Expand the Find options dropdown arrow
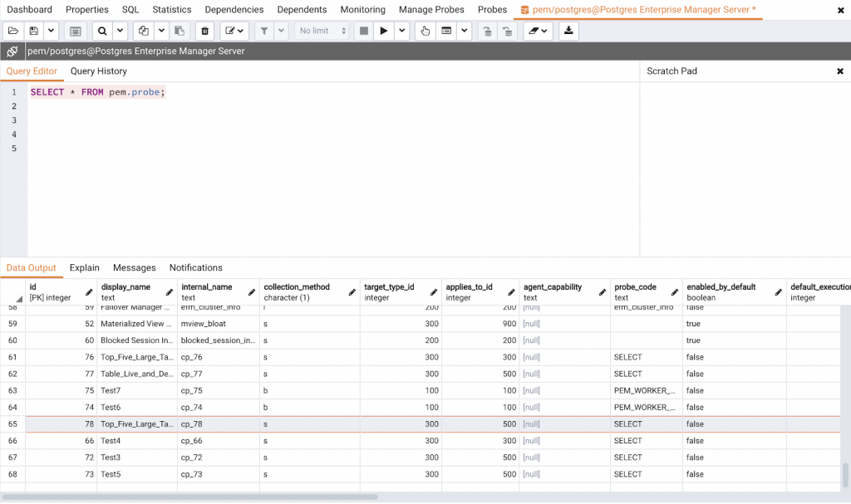Viewport: 851px width, 504px height. click(121, 31)
